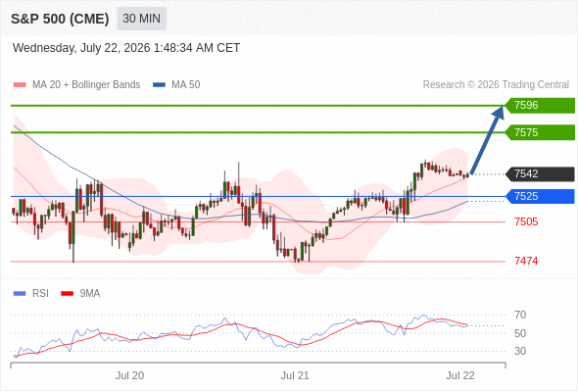Click the chart timestamp text

pos(126,48)
